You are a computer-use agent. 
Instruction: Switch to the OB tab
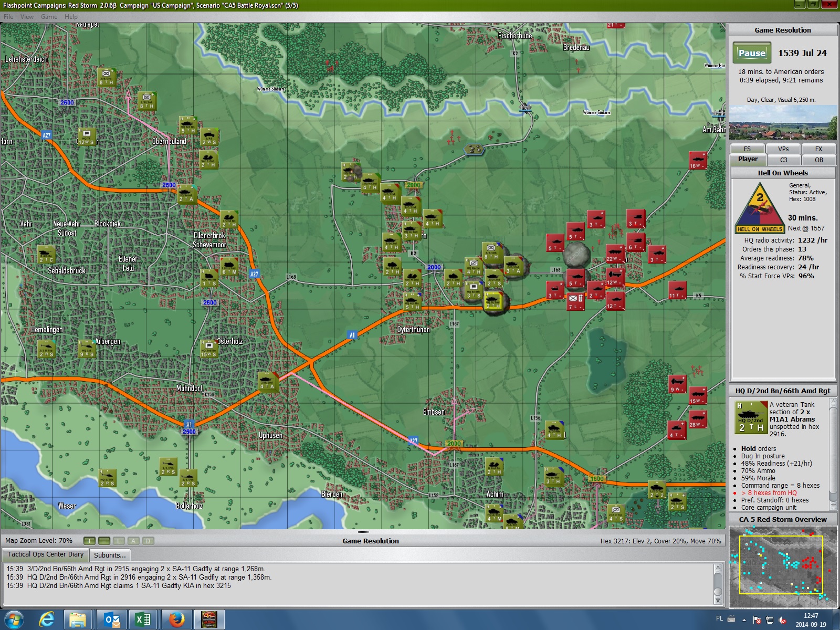click(x=818, y=160)
